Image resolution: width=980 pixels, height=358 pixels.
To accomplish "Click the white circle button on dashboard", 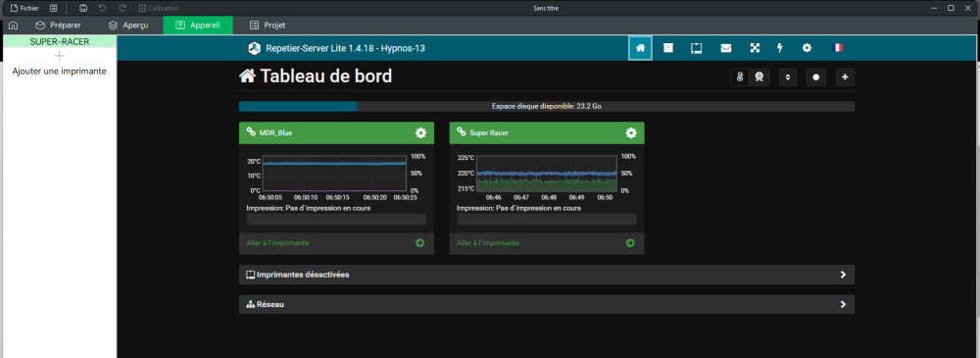I will click(x=816, y=77).
